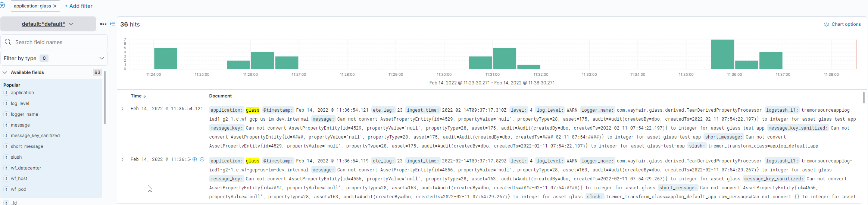Click the available fields count badge 63
This screenshot has height=205, width=868.
97,72
